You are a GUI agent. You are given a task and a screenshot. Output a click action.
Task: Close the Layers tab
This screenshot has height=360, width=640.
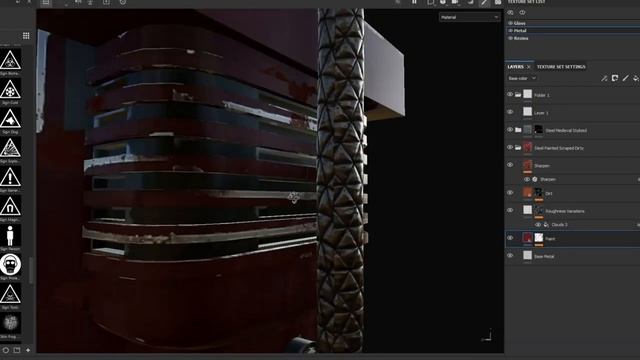pyautogui.click(x=529, y=67)
